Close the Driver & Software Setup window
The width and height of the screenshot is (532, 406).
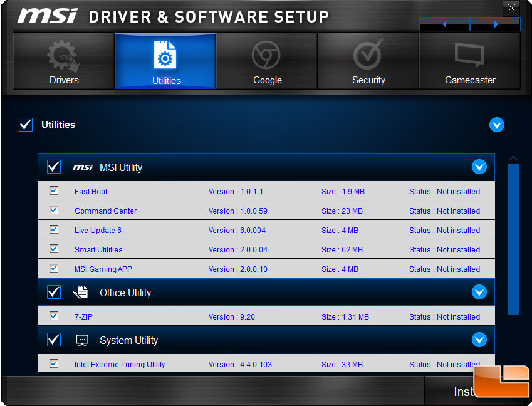coord(511,8)
